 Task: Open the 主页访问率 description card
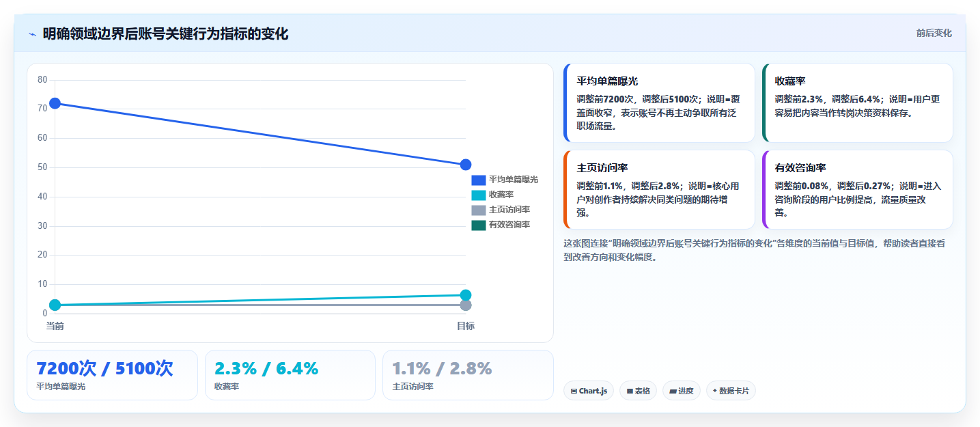pos(659,190)
